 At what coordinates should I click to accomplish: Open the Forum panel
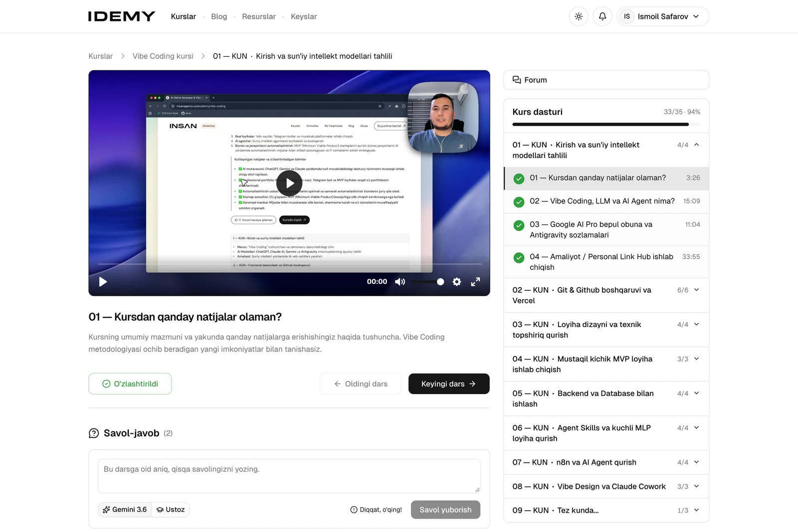click(606, 80)
